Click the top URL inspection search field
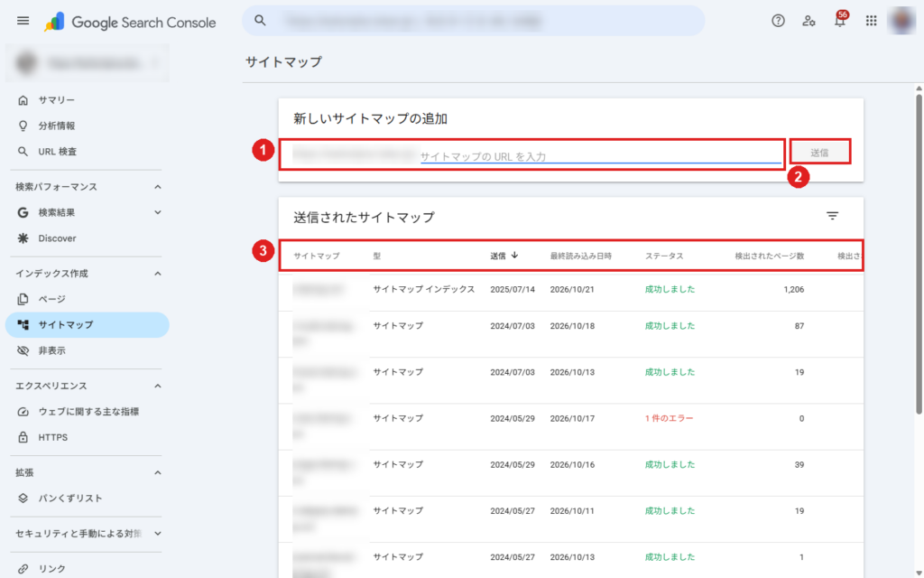Viewport: 924px width, 578px height. [x=473, y=21]
